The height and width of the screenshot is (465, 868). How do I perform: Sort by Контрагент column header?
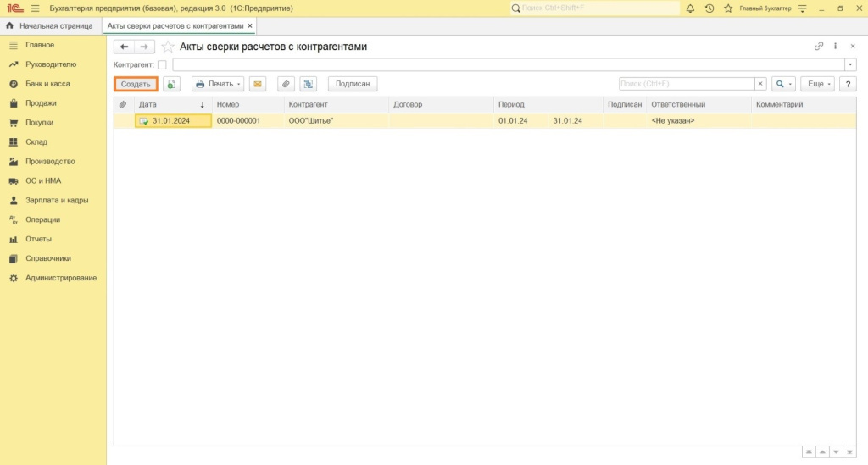coord(337,104)
